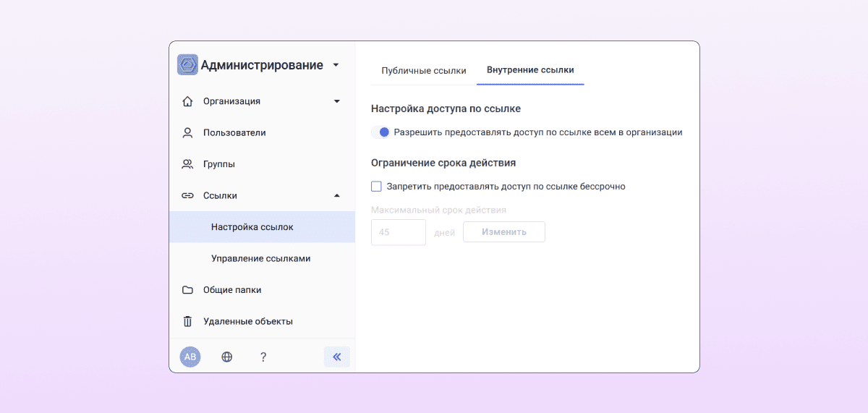Open help via question mark icon
868x413 pixels.
[263, 357]
